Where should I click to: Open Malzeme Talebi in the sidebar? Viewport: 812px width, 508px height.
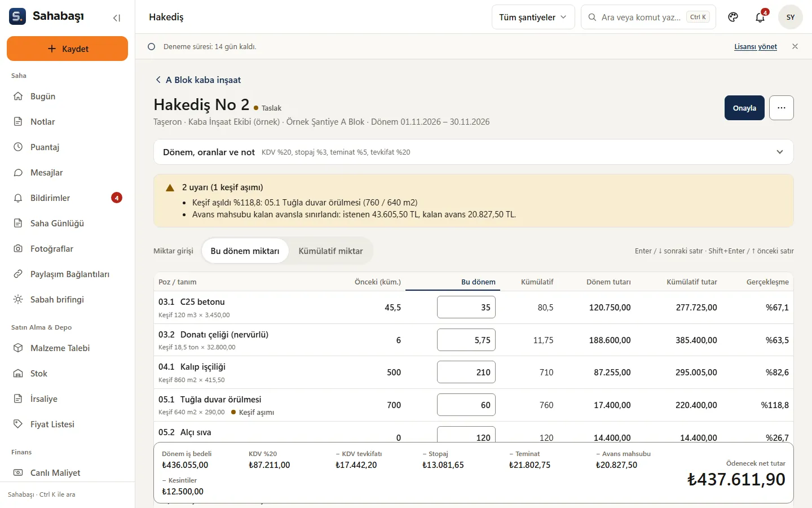click(x=68, y=348)
